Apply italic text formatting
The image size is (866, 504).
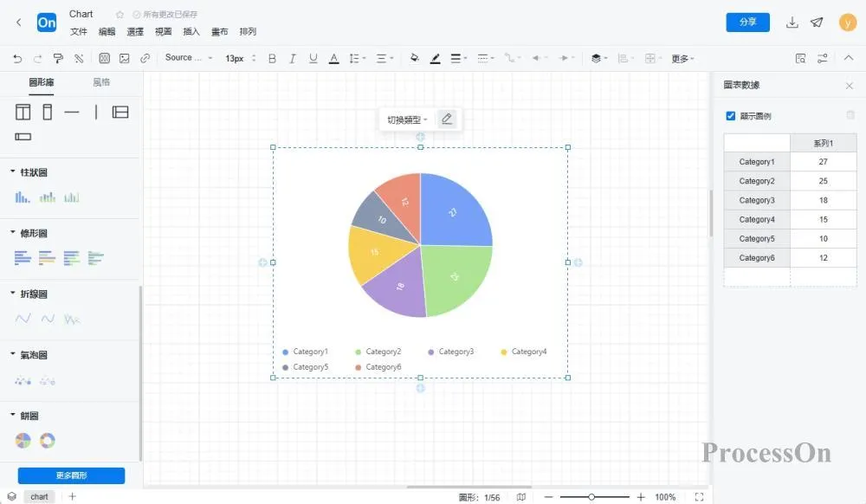[292, 59]
